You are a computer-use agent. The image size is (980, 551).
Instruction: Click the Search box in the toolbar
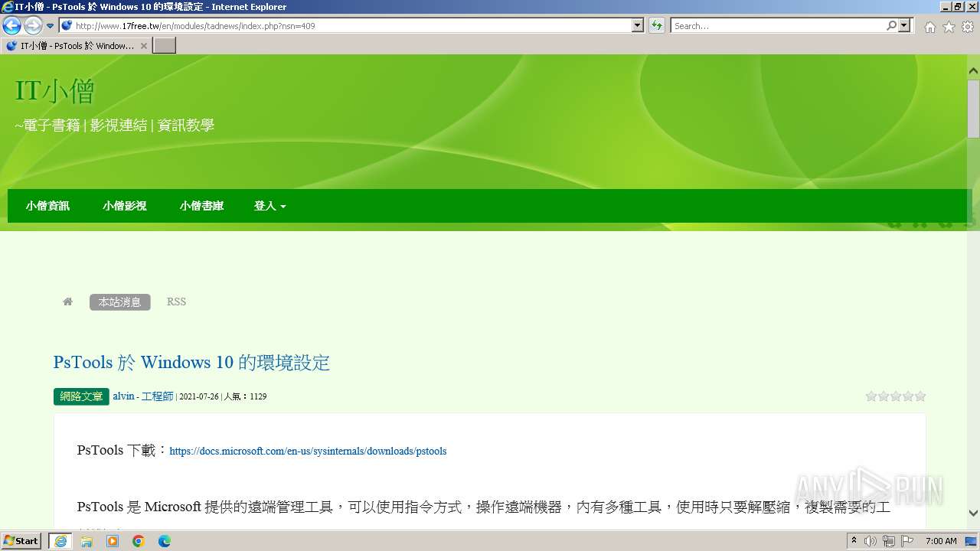pyautogui.click(x=777, y=26)
